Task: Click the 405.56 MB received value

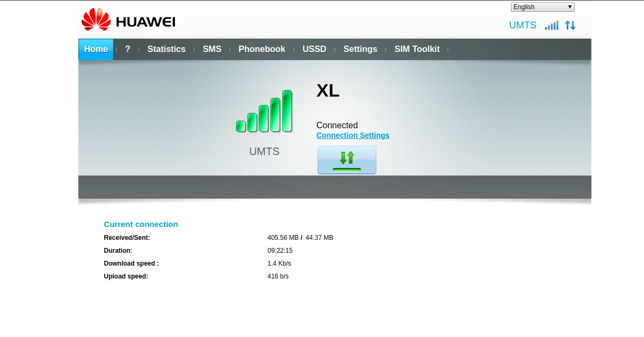Action: click(283, 238)
